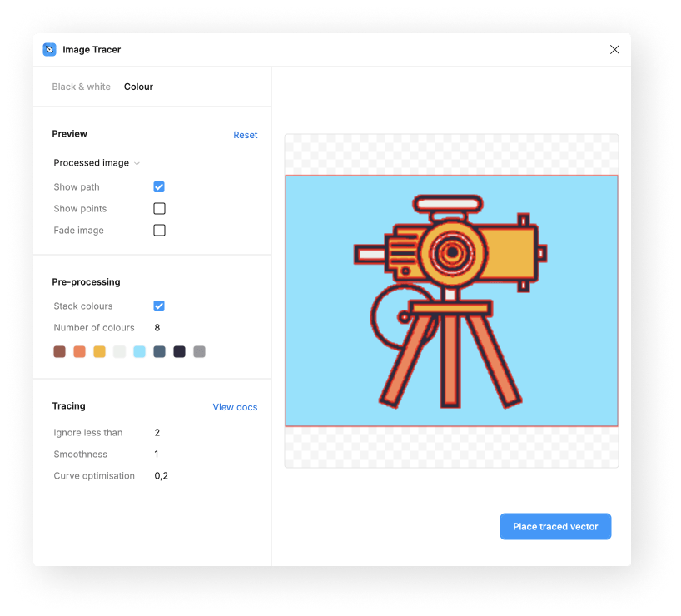The width and height of the screenshot is (681, 616).
Task: Enable Show points
Action: point(159,208)
